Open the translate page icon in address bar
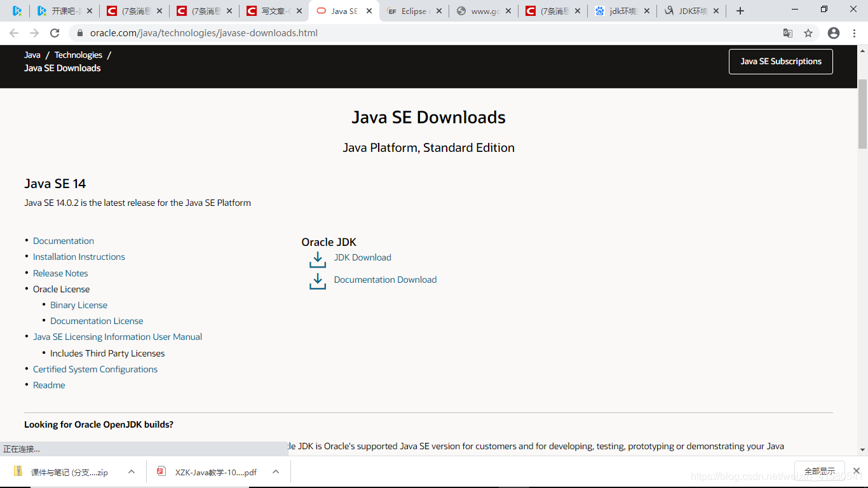The width and height of the screenshot is (868, 488). pos(788,33)
